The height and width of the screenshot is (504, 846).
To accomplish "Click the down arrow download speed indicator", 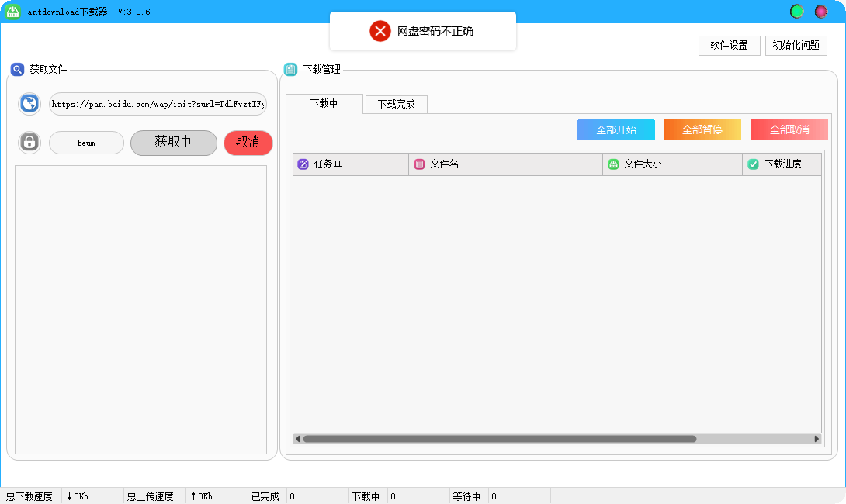I will point(70,496).
